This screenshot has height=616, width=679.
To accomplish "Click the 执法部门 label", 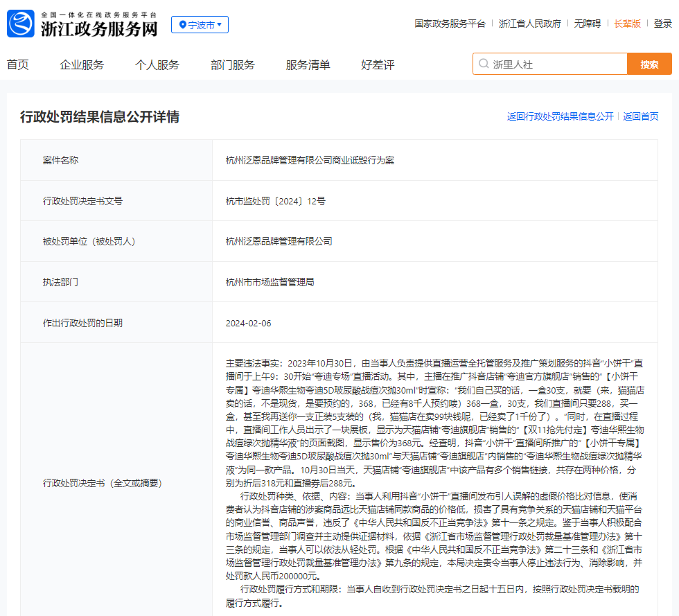I will [60, 282].
